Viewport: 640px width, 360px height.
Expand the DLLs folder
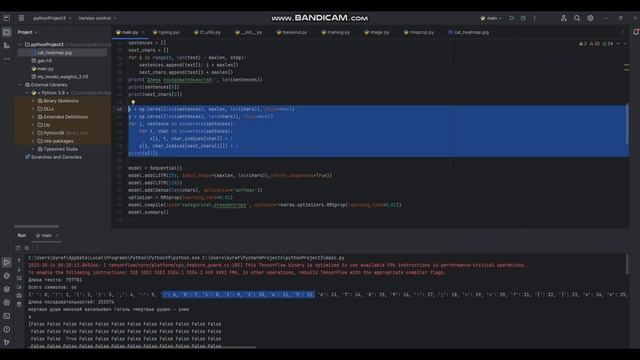click(x=34, y=109)
